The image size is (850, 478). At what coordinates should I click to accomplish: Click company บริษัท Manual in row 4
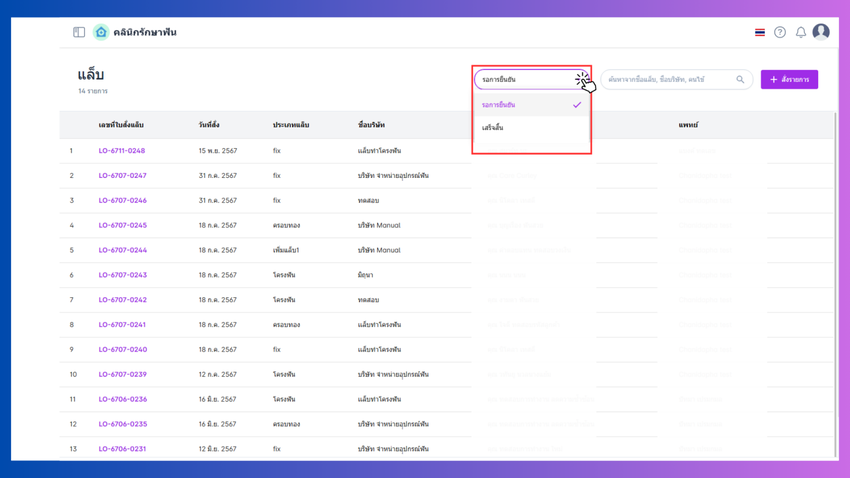click(x=379, y=225)
